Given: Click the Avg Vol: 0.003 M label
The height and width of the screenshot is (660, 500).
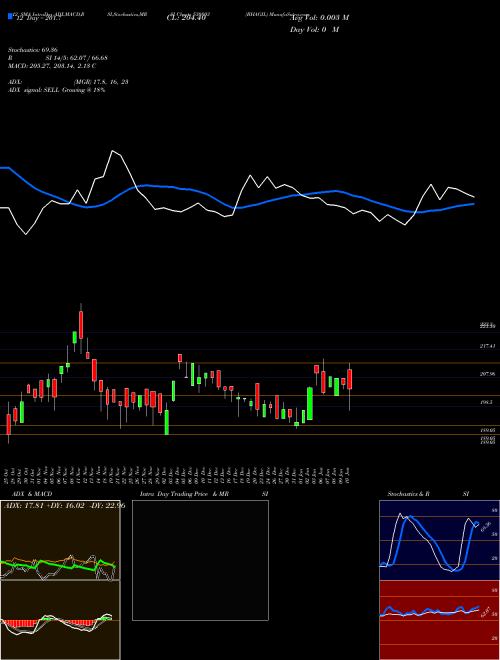Looking at the screenshot, I should click(319, 18).
